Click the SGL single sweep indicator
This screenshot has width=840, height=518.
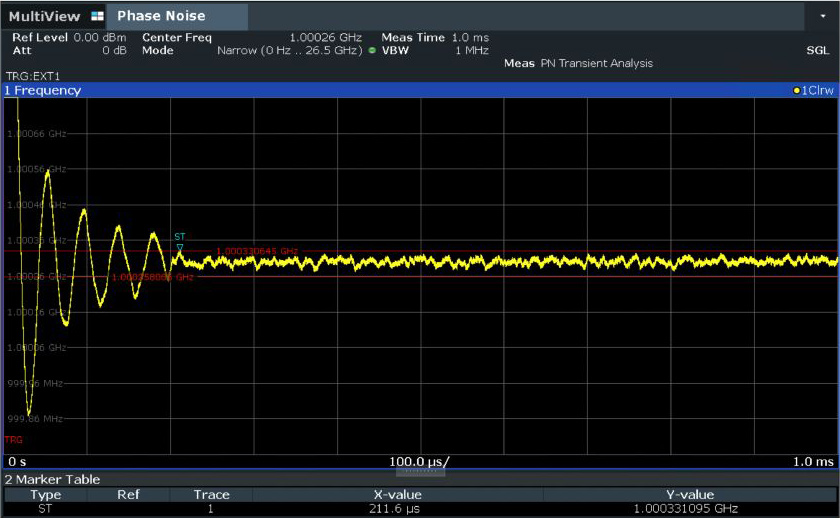[x=817, y=49]
